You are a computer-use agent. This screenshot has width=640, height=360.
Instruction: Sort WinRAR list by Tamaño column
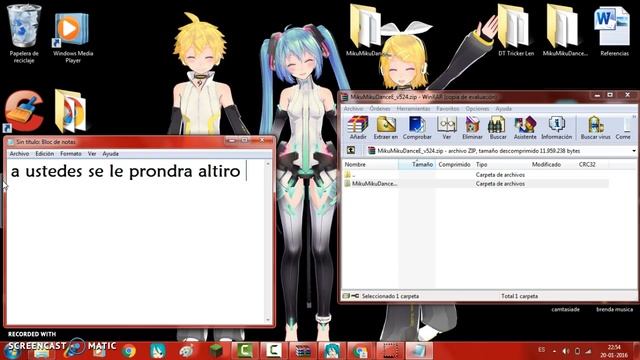click(417, 164)
